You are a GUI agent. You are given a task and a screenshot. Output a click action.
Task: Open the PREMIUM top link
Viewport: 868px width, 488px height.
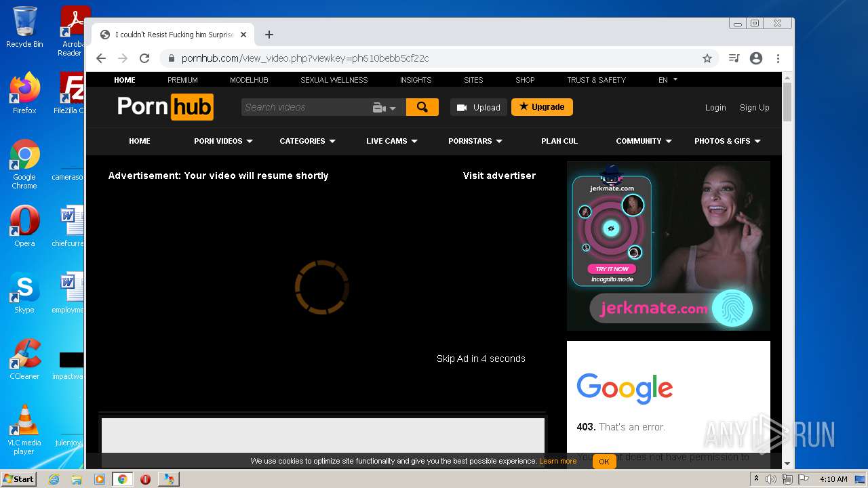[182, 80]
